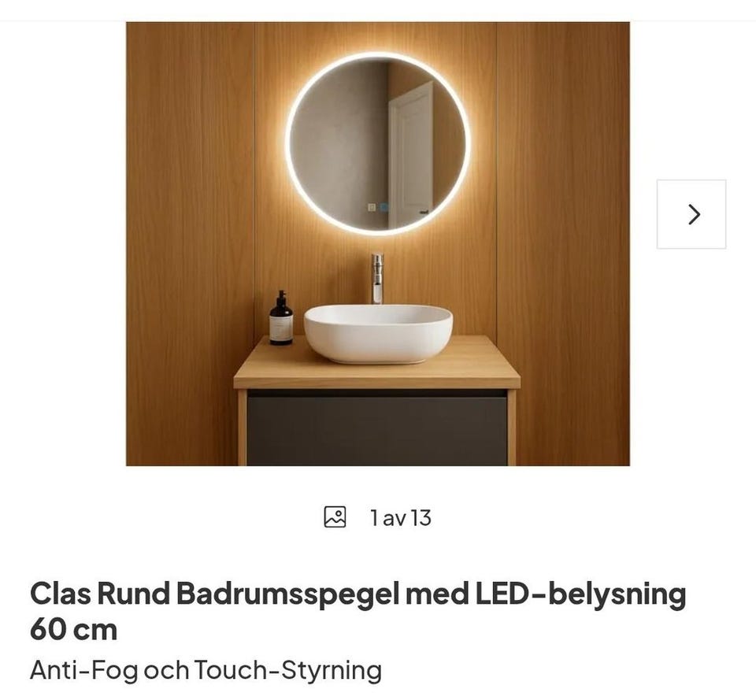Click the chrome faucet above the basin
The width and height of the screenshot is (756, 700).
(377, 278)
